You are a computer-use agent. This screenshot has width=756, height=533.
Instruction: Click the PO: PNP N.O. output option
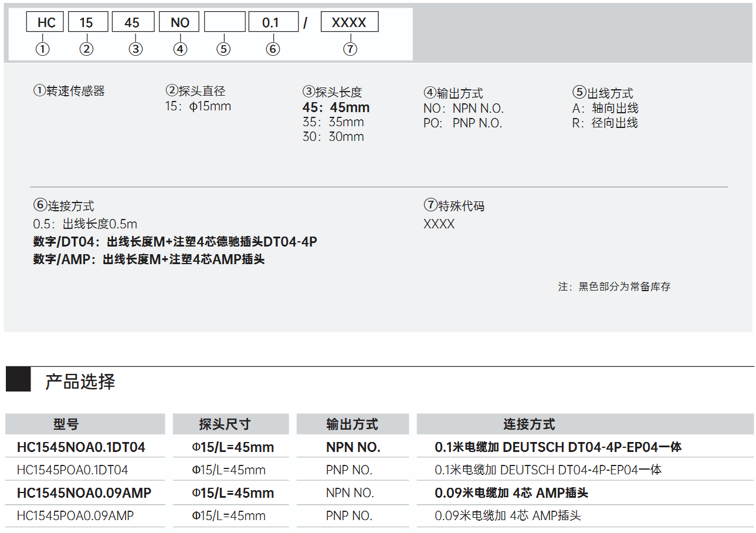[x=463, y=123]
